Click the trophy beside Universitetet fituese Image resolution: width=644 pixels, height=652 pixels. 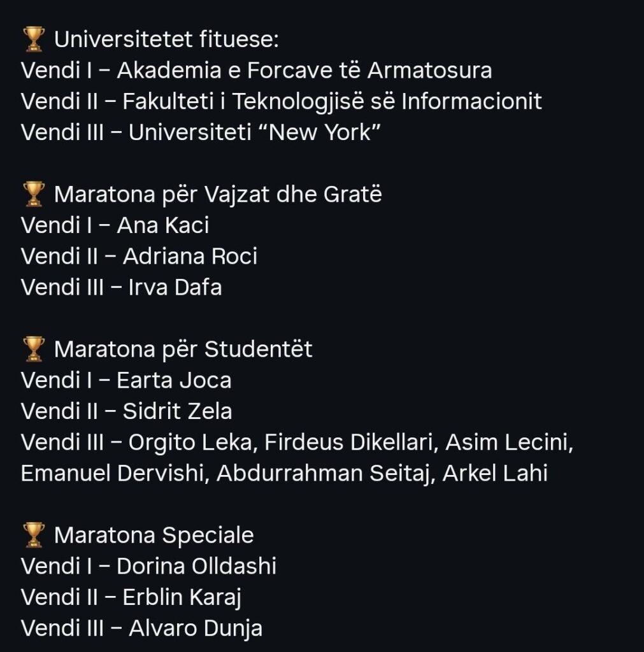pyautogui.click(x=33, y=39)
